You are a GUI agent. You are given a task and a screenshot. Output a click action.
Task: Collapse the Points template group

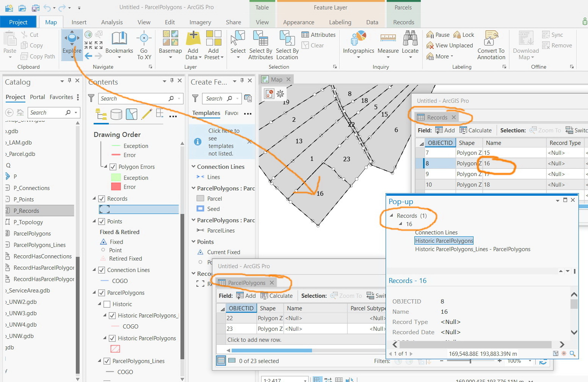pyautogui.click(x=193, y=242)
